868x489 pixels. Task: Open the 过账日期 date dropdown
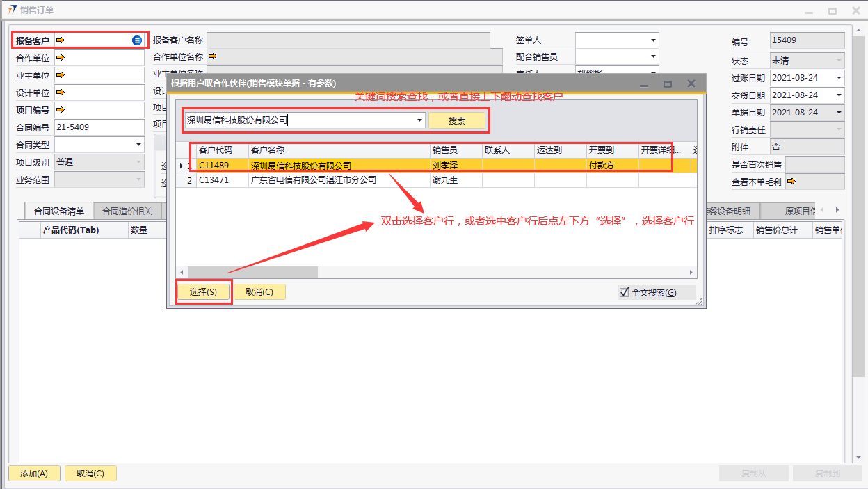click(x=839, y=78)
